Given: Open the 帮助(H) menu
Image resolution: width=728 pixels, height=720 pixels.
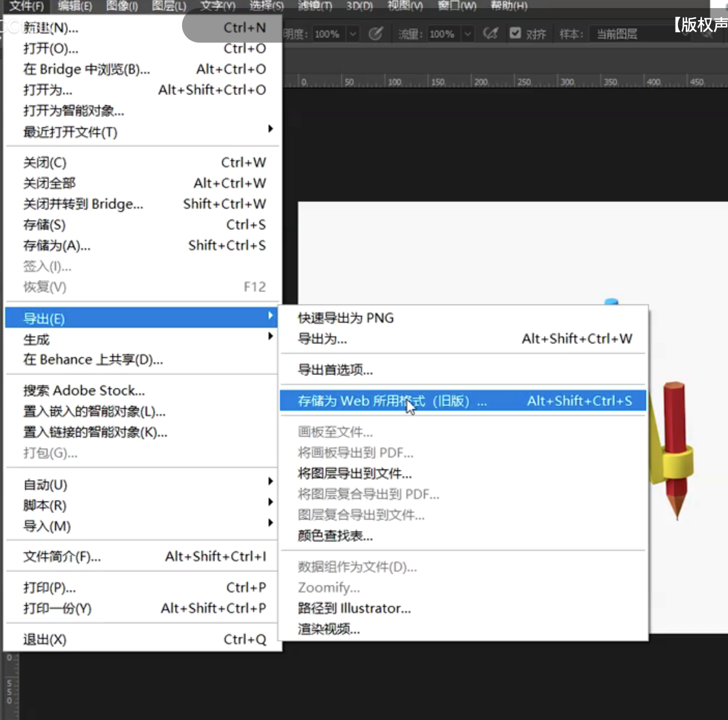Looking at the screenshot, I should (509, 6).
